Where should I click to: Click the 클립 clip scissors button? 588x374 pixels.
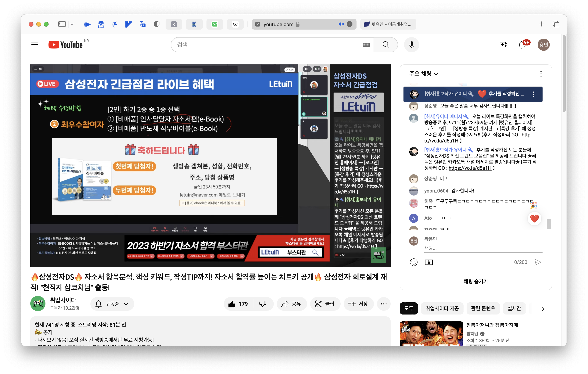[x=325, y=304]
